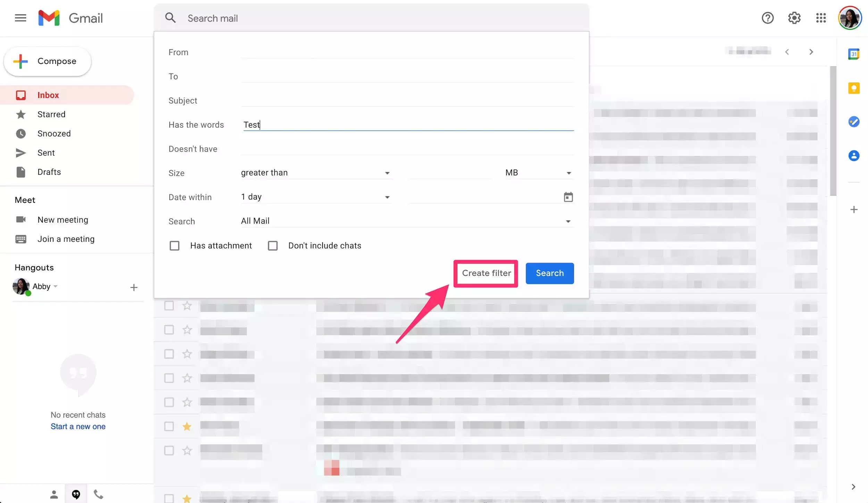Open the Google apps grid
868x503 pixels.
click(821, 18)
